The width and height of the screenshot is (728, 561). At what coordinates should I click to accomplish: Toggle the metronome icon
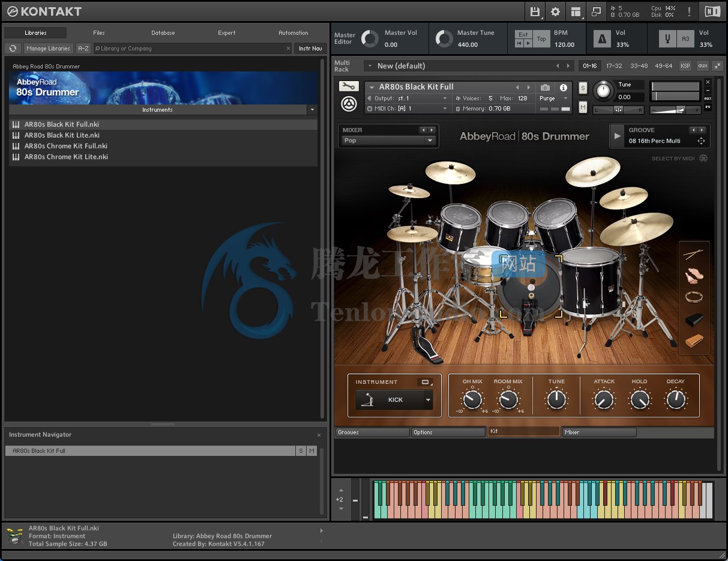pos(602,39)
